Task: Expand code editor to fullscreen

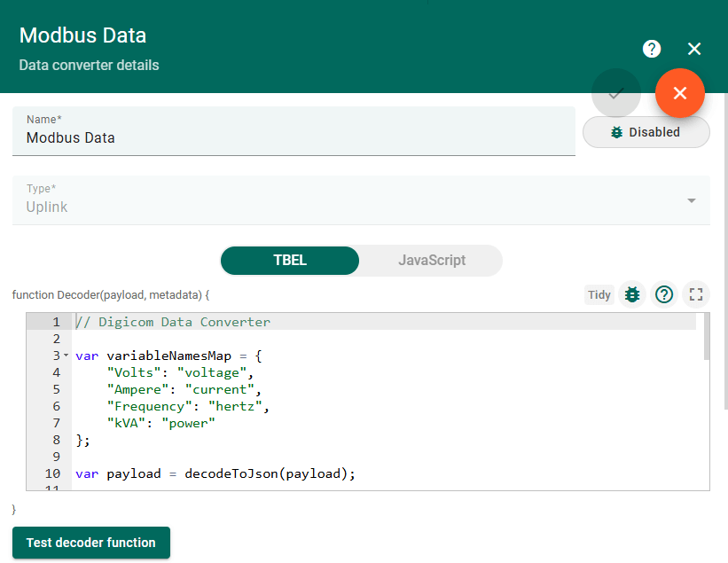Action: click(696, 294)
